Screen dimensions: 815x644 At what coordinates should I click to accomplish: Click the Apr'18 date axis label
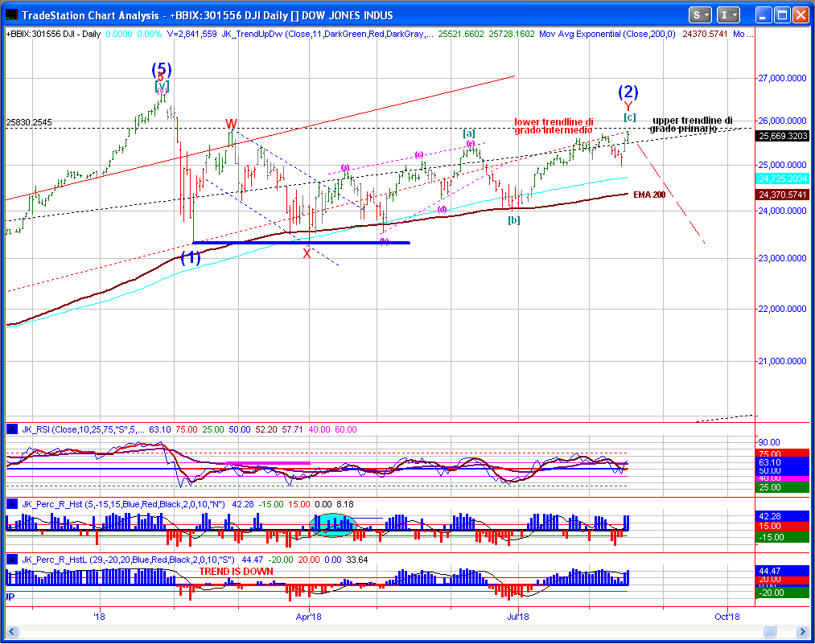coord(309,617)
